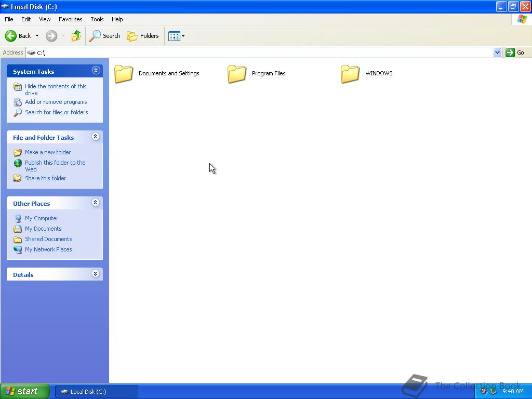532x399 pixels.
Task: Click the 9:48 AM system clock
Action: click(x=513, y=392)
